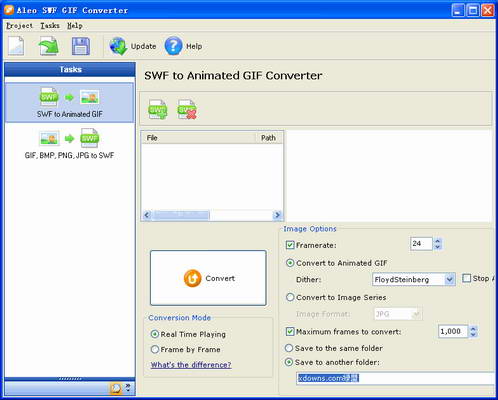498x400 pixels.
Task: Select Save to another folder
Action: point(289,362)
